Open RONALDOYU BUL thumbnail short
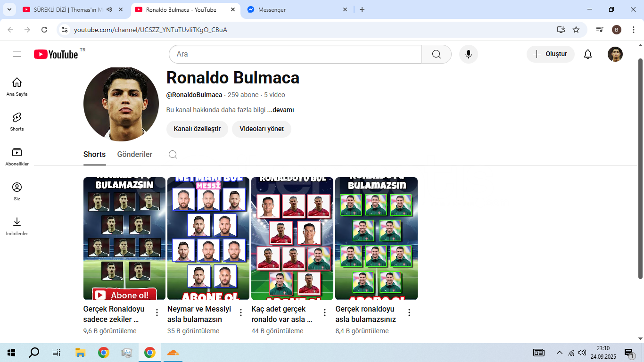 click(x=292, y=239)
